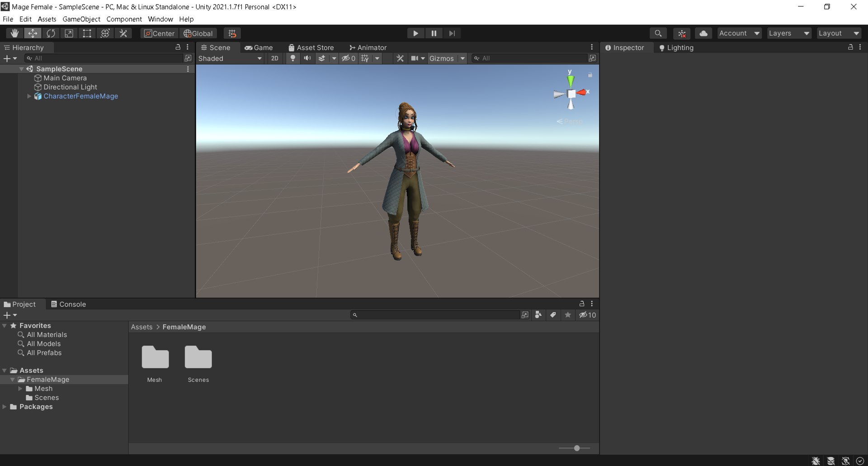Expand the CharacterFemaleMage object

click(x=29, y=96)
